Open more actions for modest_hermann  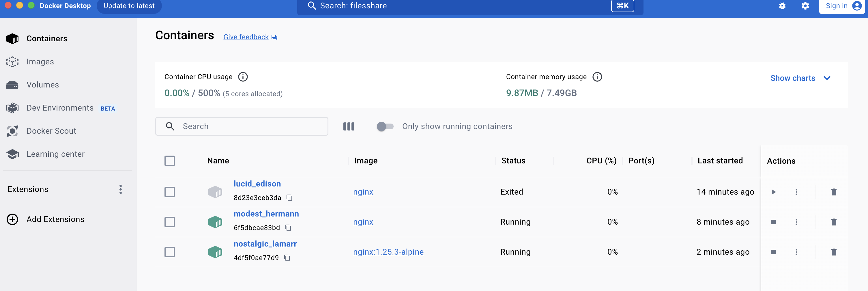(x=796, y=222)
